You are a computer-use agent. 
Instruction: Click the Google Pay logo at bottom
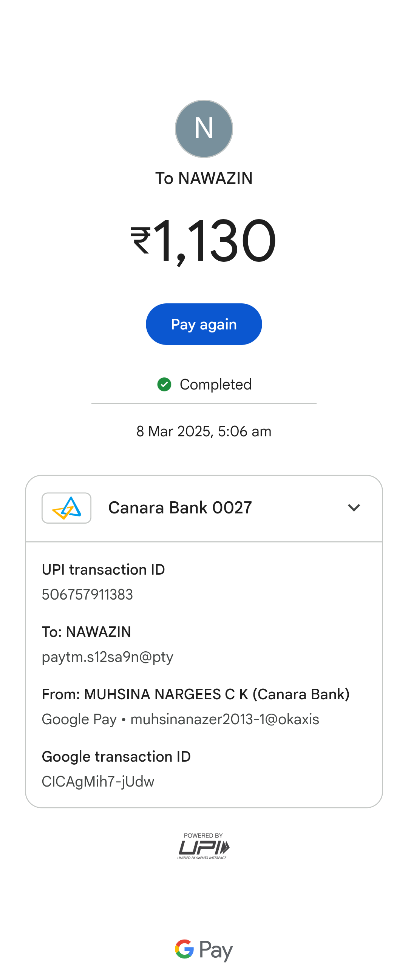pyautogui.click(x=204, y=949)
